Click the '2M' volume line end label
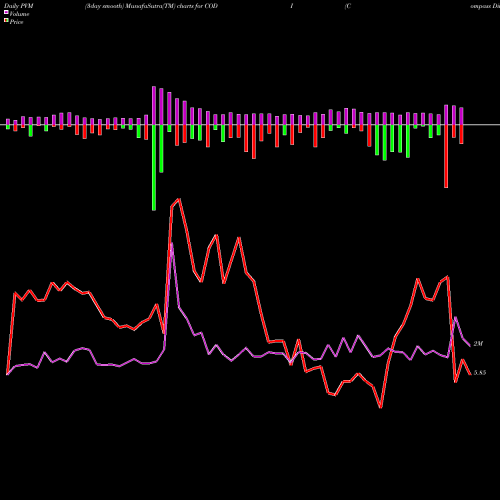Viewport: 500px width, 500px height. (x=478, y=344)
